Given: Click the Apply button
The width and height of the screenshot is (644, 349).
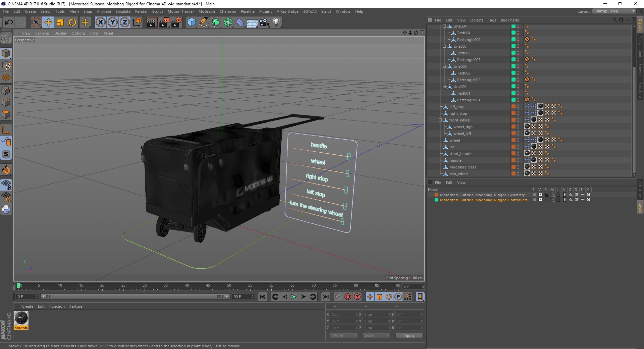Looking at the screenshot, I should tap(409, 336).
